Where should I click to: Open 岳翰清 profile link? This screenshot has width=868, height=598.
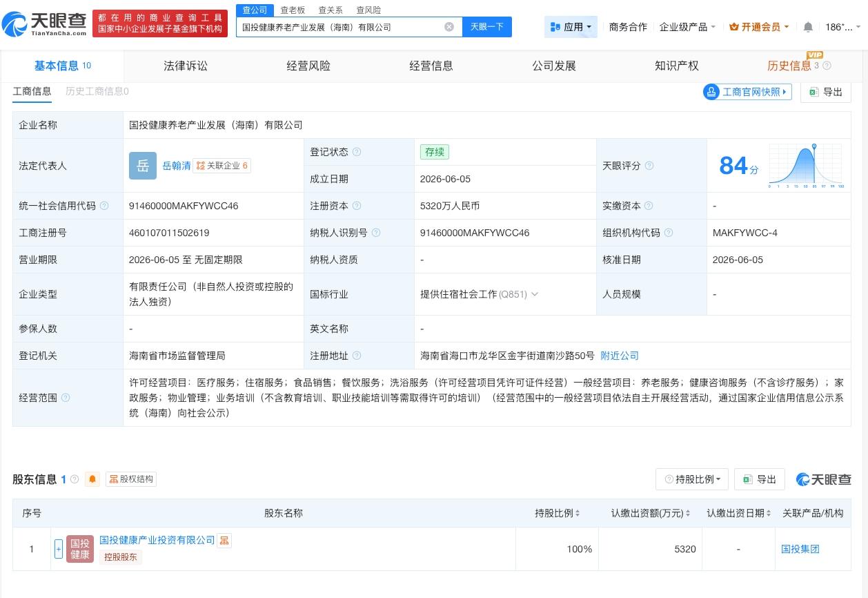[x=177, y=166]
